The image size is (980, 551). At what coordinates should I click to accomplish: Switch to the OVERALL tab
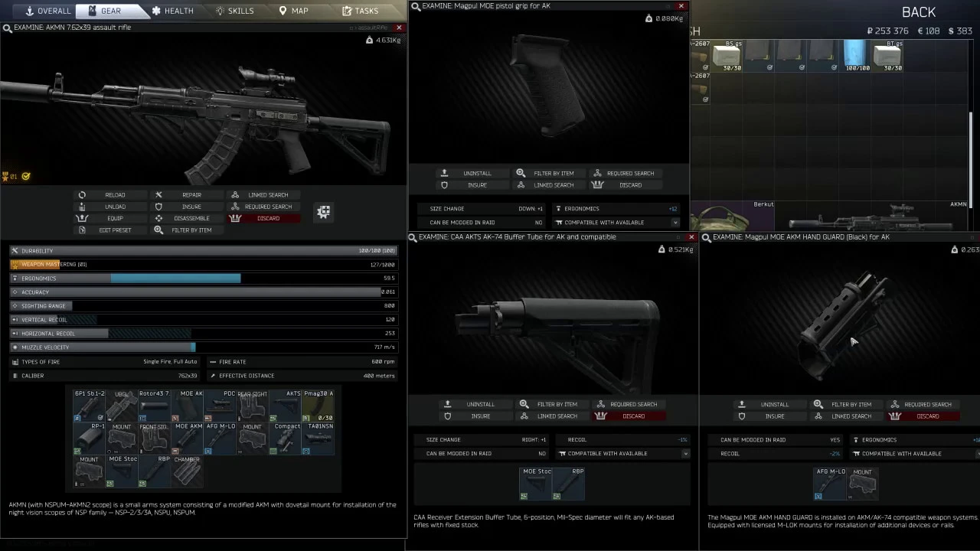point(47,11)
